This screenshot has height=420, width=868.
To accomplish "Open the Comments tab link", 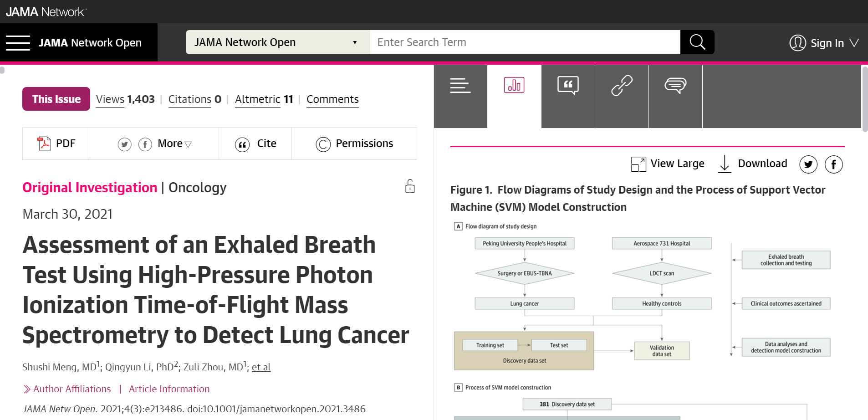I will point(332,99).
